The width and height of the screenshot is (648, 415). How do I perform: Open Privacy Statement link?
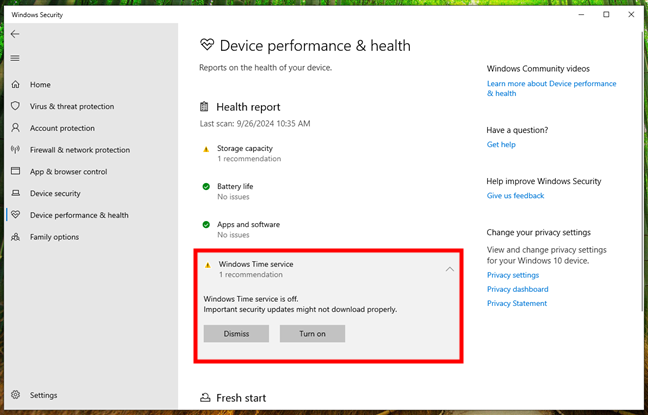click(x=517, y=303)
